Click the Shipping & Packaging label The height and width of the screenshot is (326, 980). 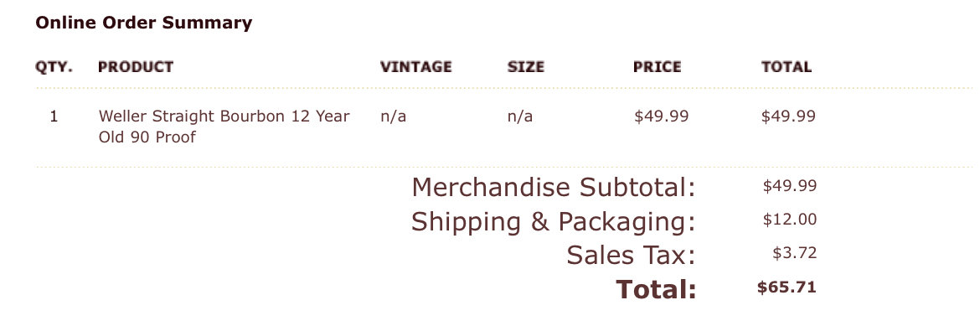[553, 221]
